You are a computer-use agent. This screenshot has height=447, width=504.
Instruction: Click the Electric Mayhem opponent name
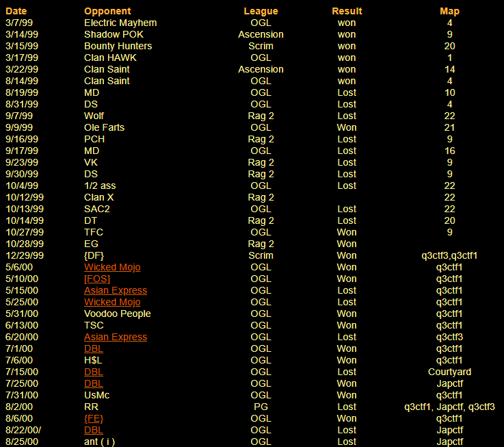click(120, 23)
